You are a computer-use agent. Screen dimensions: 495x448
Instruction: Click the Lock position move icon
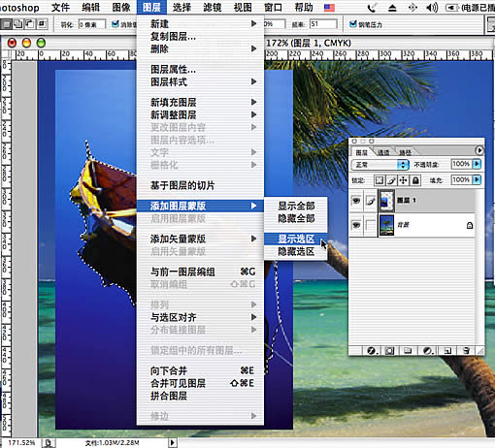[404, 180]
